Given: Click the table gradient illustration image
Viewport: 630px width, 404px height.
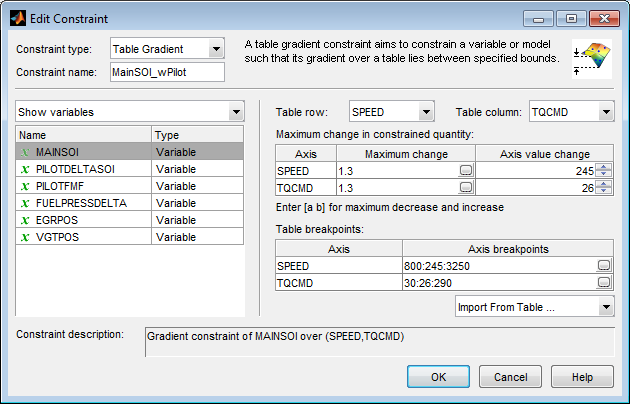Looking at the screenshot, I should point(592,59).
